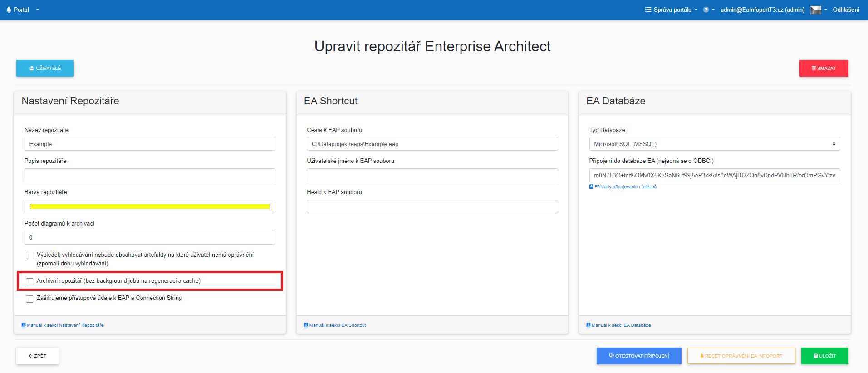The image size is (868, 373).
Task: Focus the Připojení do databáze EA field
Action: click(714, 175)
